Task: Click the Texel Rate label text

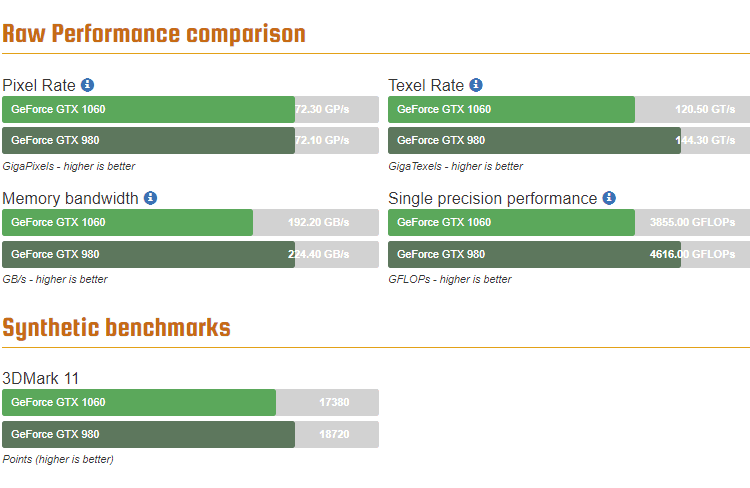Action: click(x=426, y=85)
